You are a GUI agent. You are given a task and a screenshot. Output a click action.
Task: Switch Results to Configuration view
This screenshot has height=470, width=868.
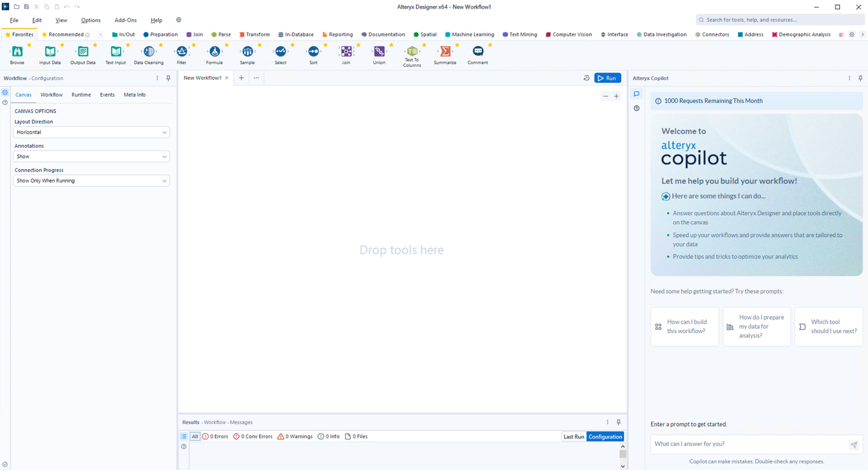click(606, 437)
